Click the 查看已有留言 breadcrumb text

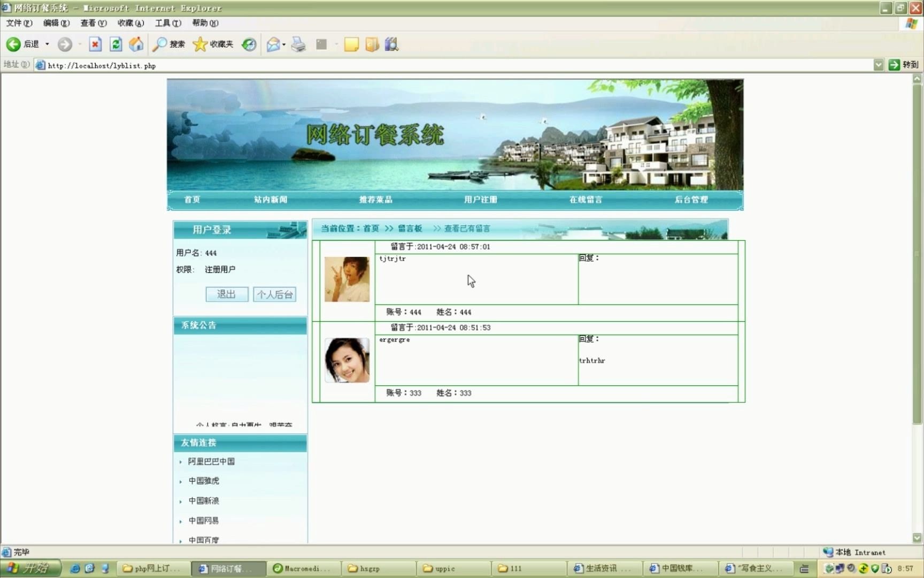[x=467, y=229]
